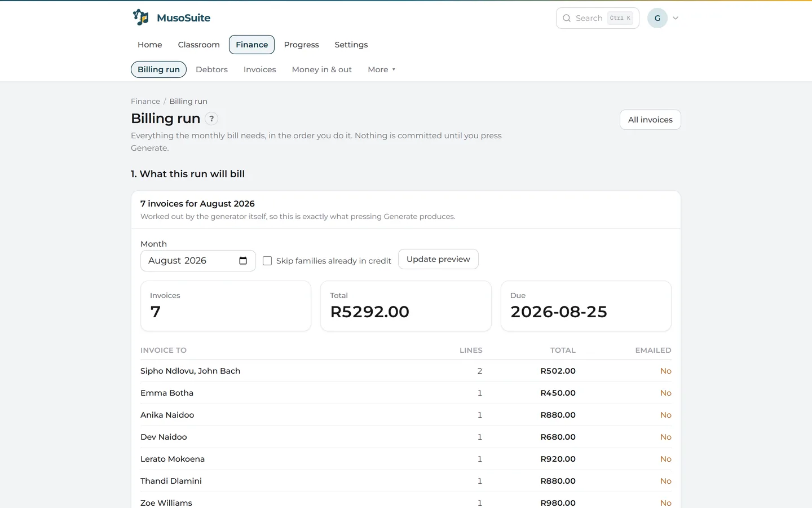Click the 1. What this run will bill heading
The width and height of the screenshot is (812, 508).
[188, 174]
